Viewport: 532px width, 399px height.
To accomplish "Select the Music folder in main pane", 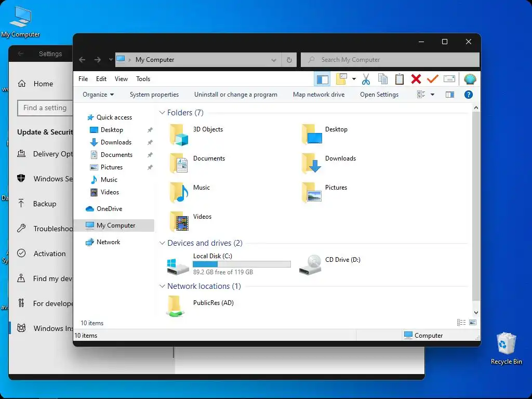I will (189, 192).
